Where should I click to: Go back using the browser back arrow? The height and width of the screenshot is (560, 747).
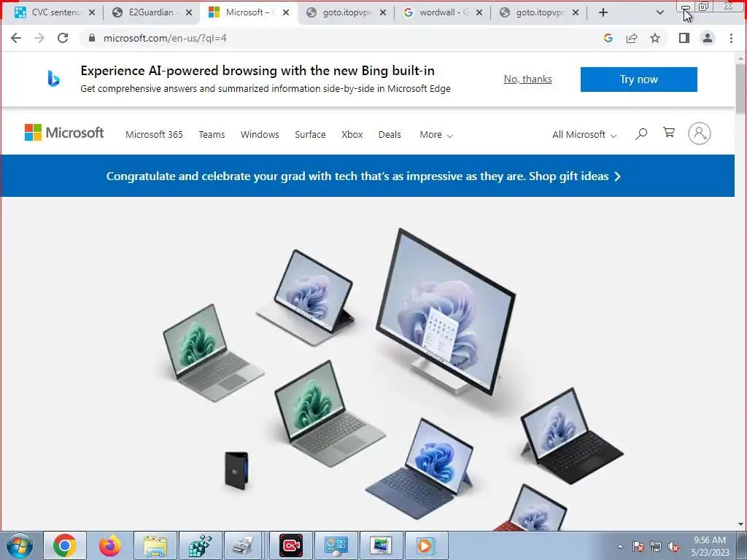click(16, 38)
